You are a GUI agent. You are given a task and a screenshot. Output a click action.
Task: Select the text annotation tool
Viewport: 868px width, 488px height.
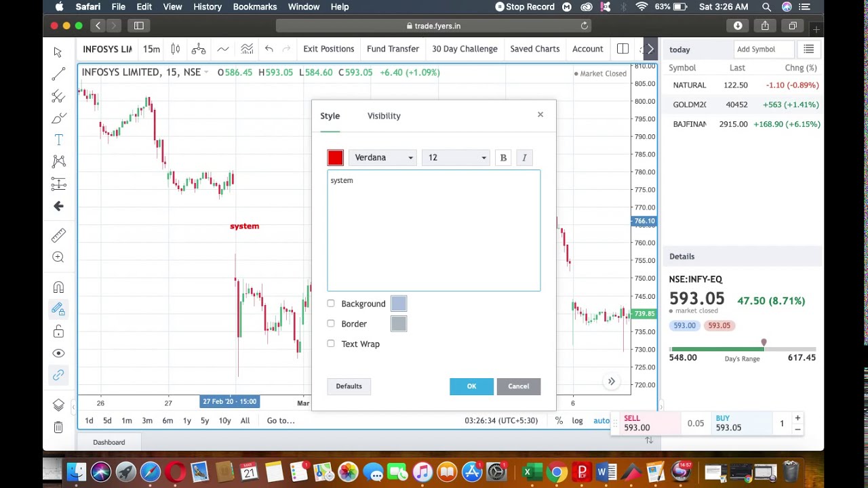[58, 140]
